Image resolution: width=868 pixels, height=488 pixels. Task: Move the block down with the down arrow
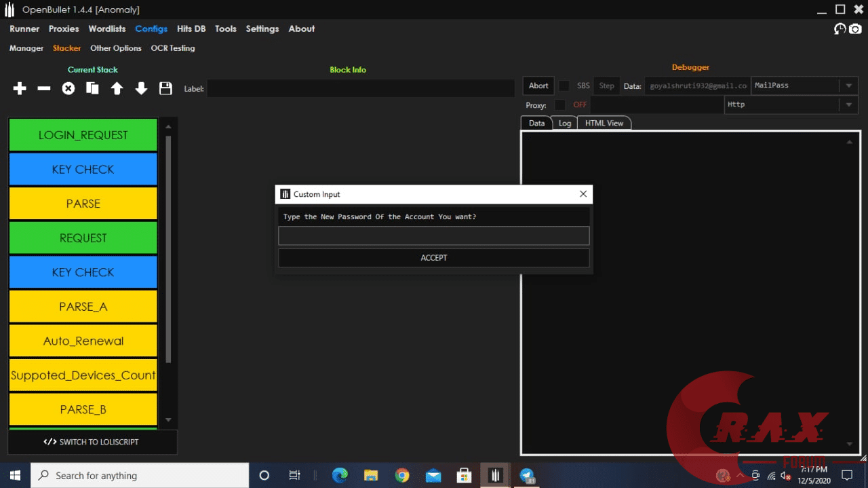[x=141, y=88]
